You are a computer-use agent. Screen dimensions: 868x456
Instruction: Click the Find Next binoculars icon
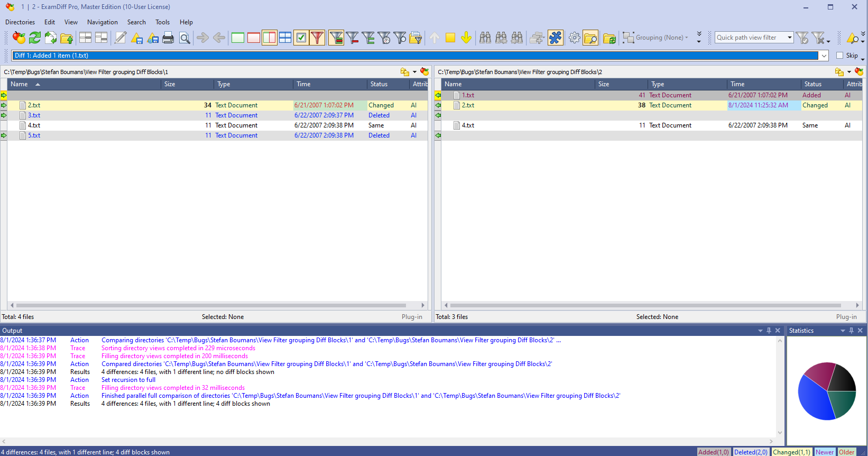click(x=501, y=38)
